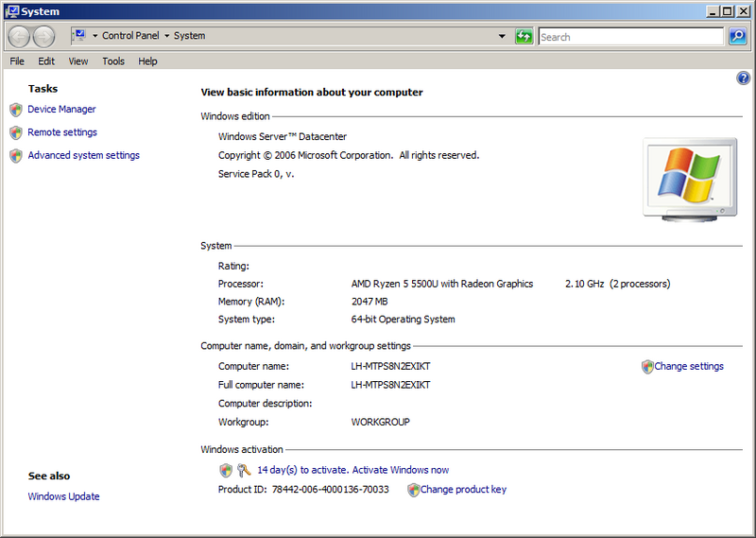Open the Tools menu
This screenshot has width=756, height=538.
click(x=113, y=61)
